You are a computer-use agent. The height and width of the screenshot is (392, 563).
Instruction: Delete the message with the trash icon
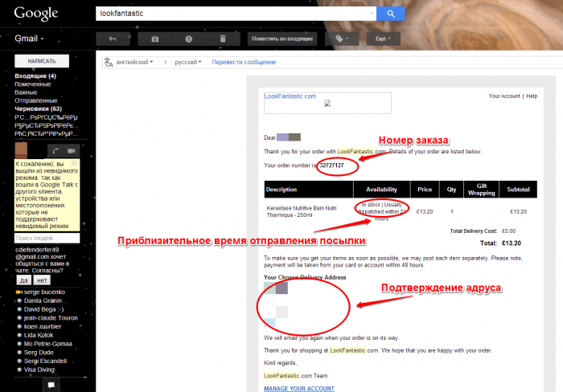pyautogui.click(x=223, y=39)
